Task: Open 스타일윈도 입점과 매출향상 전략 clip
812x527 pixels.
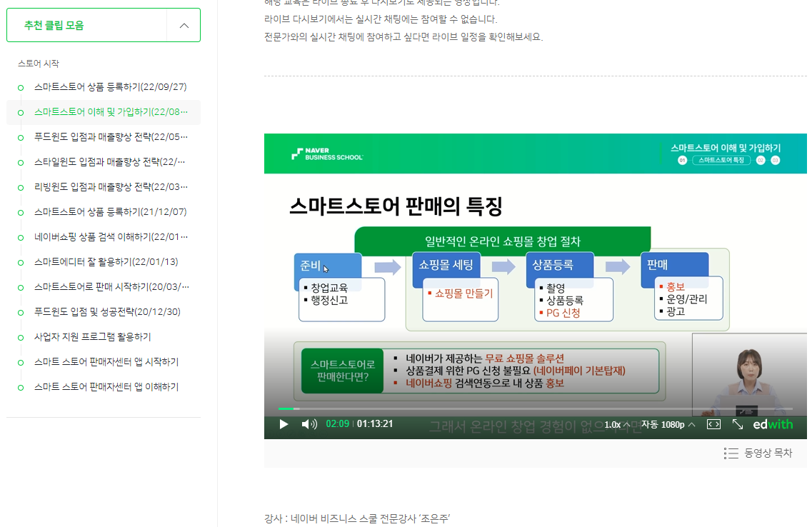Action: tap(110, 162)
